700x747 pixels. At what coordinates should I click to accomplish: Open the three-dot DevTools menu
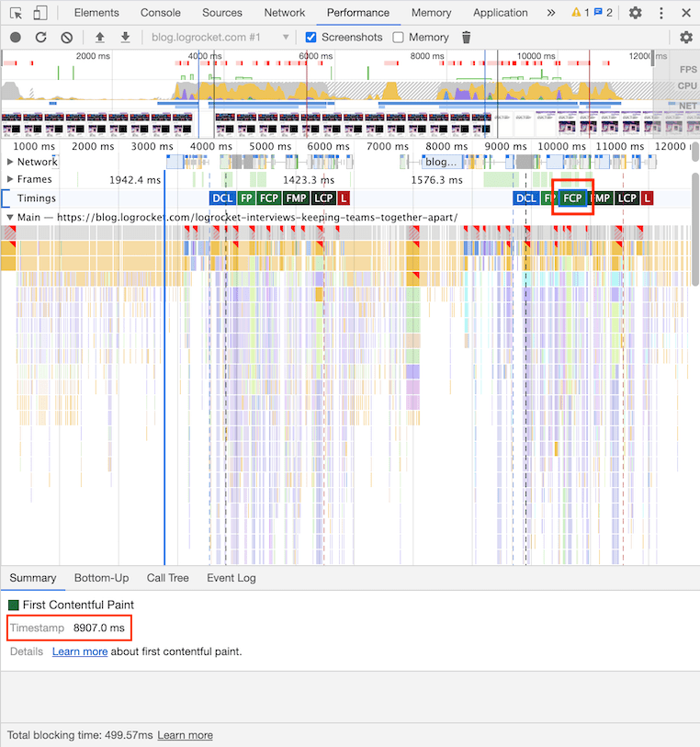pos(660,13)
